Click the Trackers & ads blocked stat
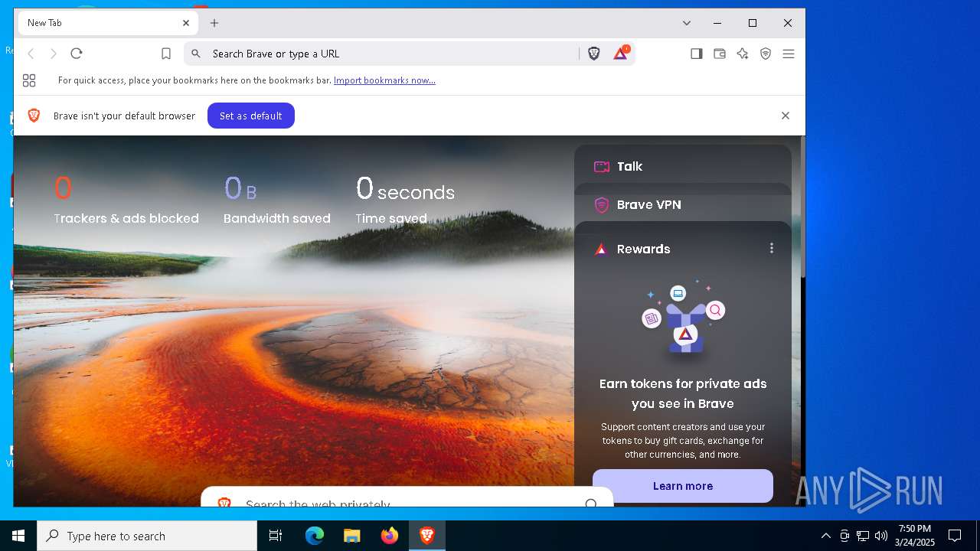This screenshot has width=980, height=551. 126,200
